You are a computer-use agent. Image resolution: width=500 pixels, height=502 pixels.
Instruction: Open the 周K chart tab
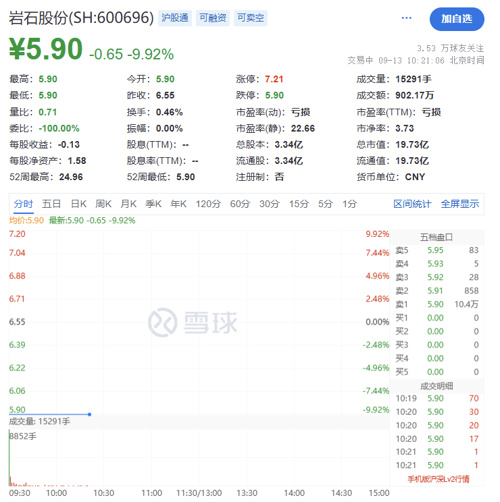[103, 204]
